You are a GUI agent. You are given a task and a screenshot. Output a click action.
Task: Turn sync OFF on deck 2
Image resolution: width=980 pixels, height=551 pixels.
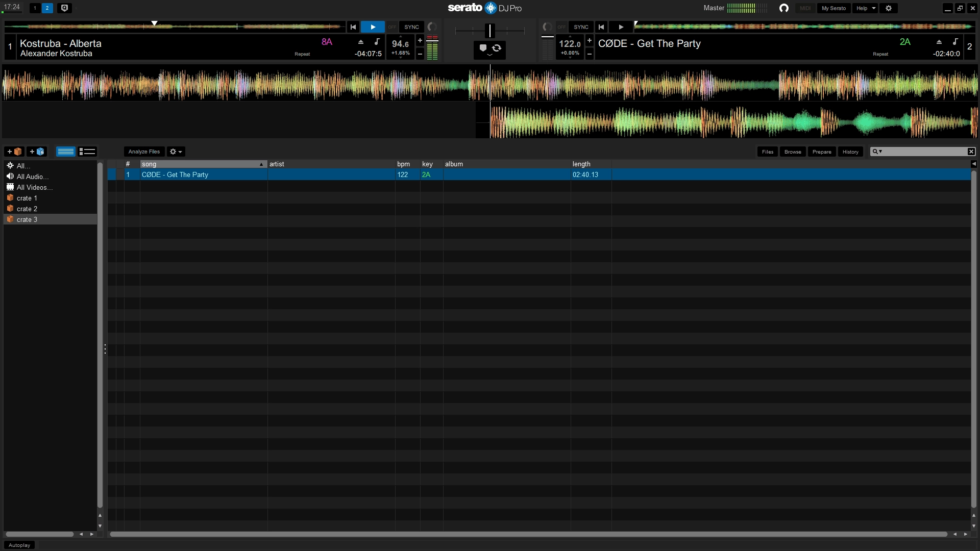click(x=561, y=27)
